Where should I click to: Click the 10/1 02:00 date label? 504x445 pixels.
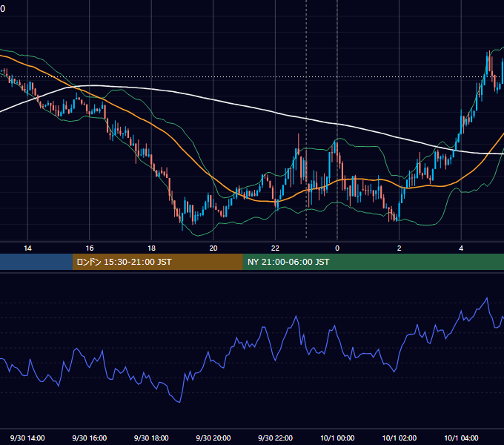(399, 438)
